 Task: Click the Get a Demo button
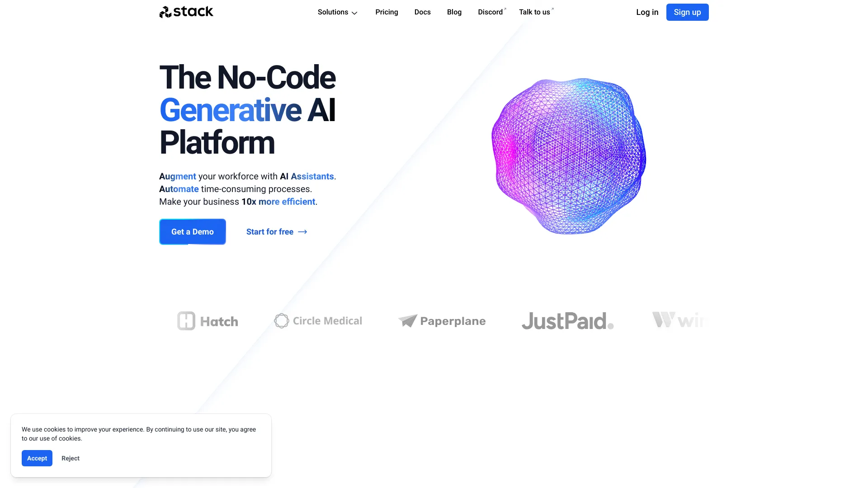(192, 231)
